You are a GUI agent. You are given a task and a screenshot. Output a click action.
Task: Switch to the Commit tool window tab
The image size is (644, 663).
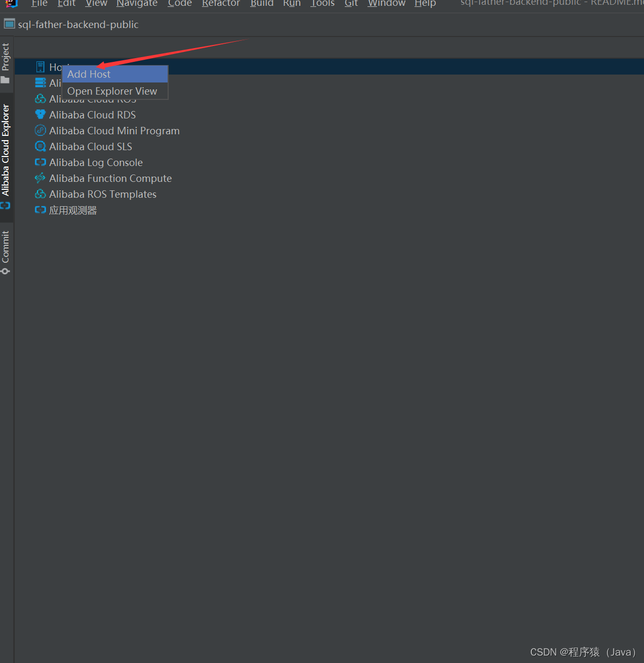(6, 253)
